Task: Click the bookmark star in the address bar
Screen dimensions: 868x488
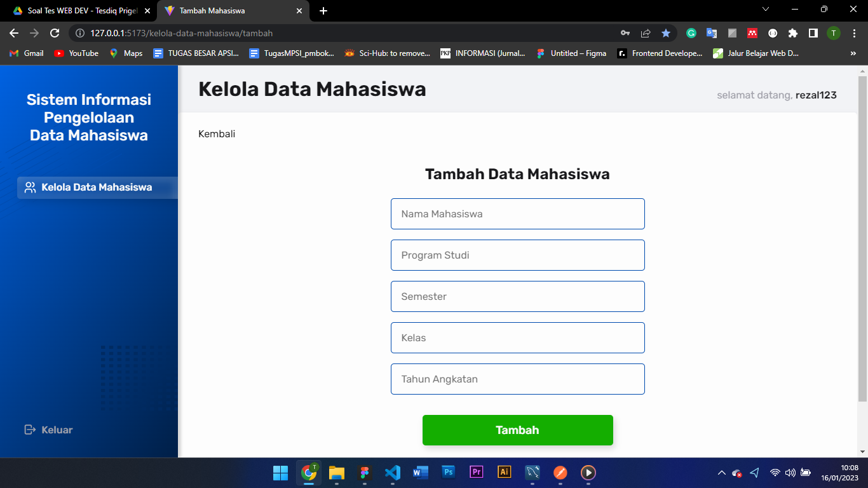Action: (x=665, y=33)
